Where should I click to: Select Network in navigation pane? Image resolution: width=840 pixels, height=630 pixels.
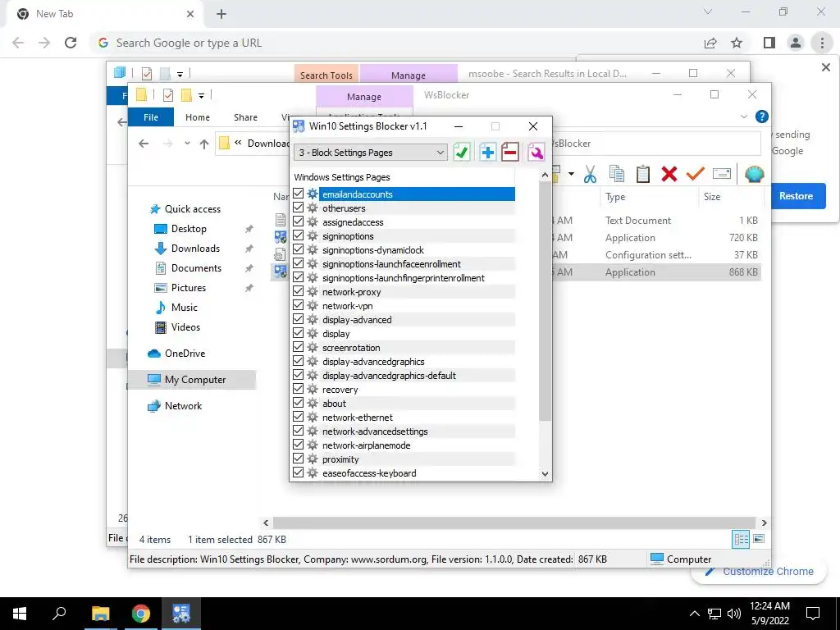click(x=183, y=406)
